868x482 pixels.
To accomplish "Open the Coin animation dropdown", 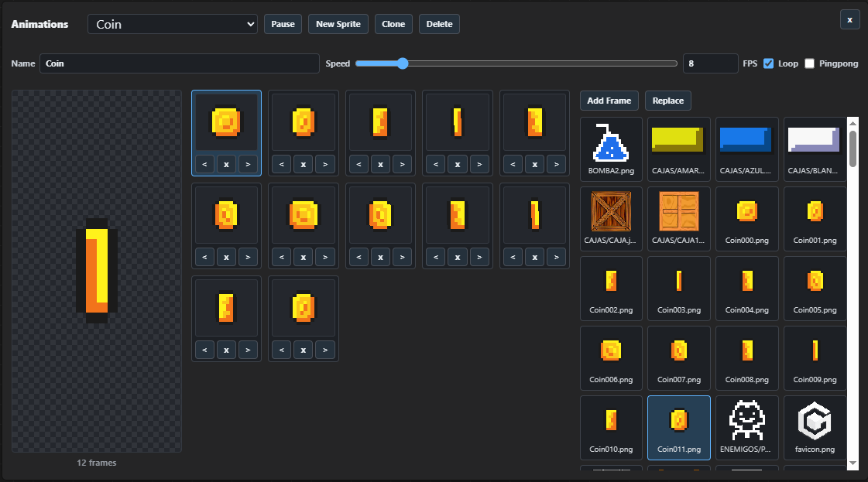I will click(x=173, y=24).
